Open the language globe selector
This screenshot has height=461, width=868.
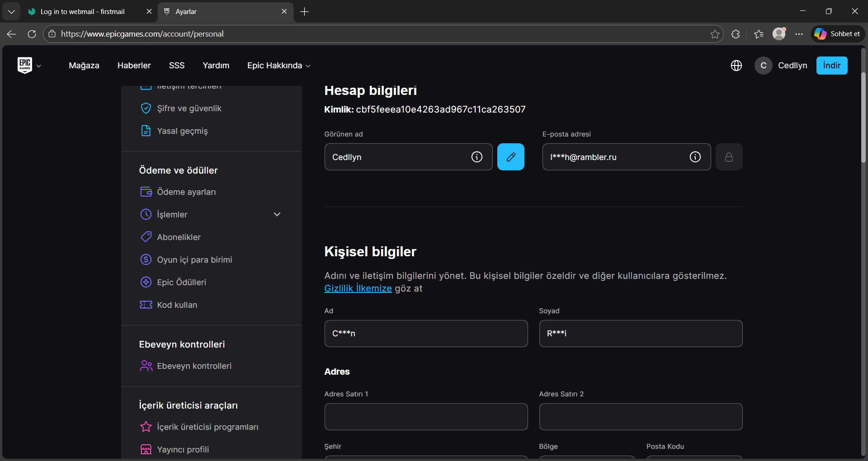click(736, 66)
